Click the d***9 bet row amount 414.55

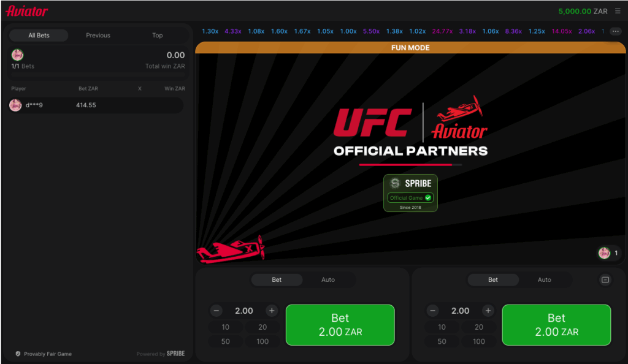pyautogui.click(x=86, y=105)
